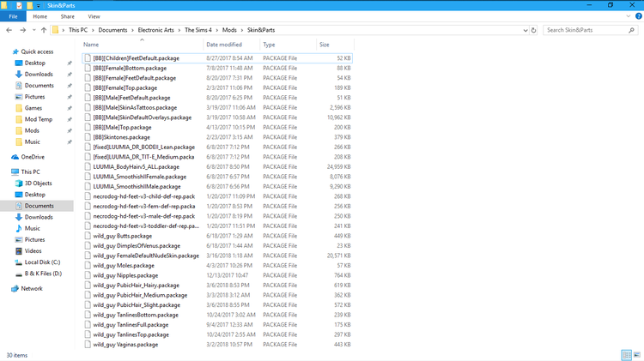The height and width of the screenshot is (361, 644).
Task: Expand the ribbon with the chevron
Action: 629,16
